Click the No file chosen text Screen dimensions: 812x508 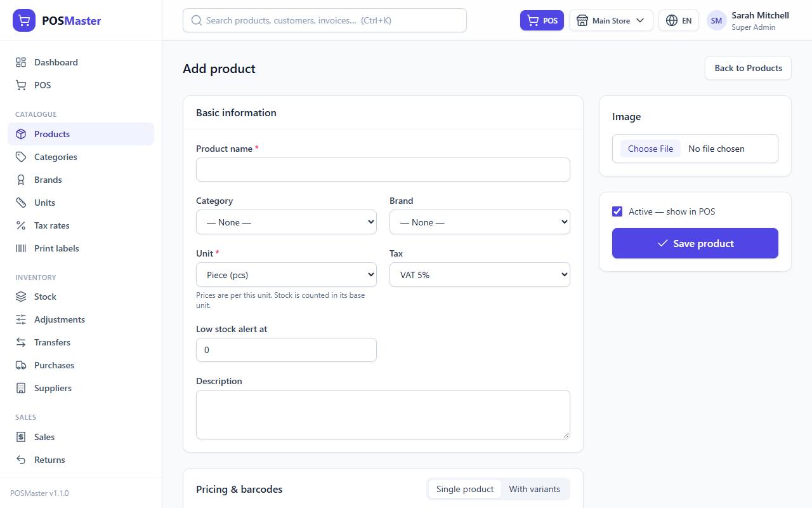[x=716, y=149]
